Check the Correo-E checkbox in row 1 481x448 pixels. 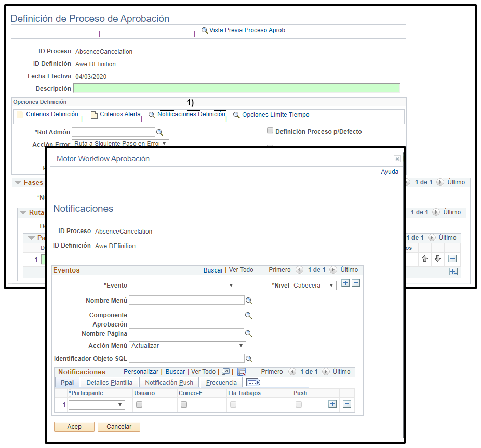[x=184, y=405]
